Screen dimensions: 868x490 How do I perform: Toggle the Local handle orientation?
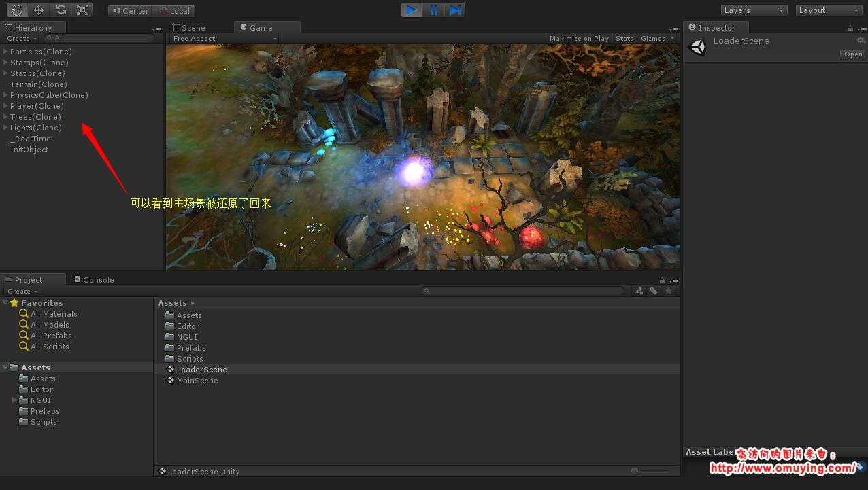tap(174, 11)
